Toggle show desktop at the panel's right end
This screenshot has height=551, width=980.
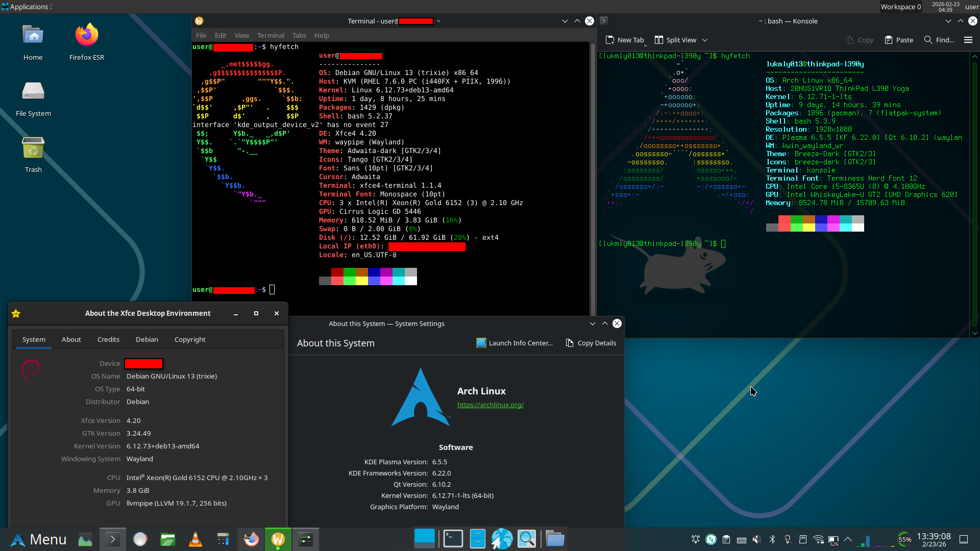(964, 539)
